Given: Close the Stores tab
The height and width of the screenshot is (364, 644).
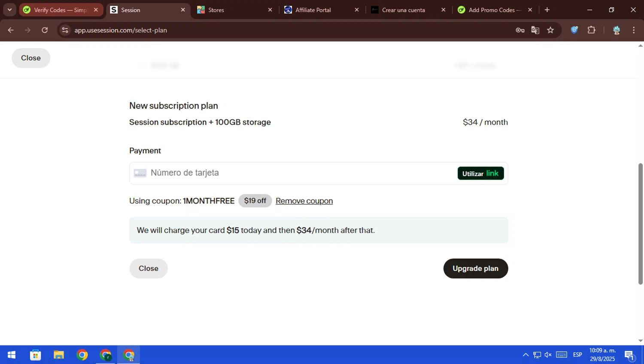Looking at the screenshot, I should (270, 10).
